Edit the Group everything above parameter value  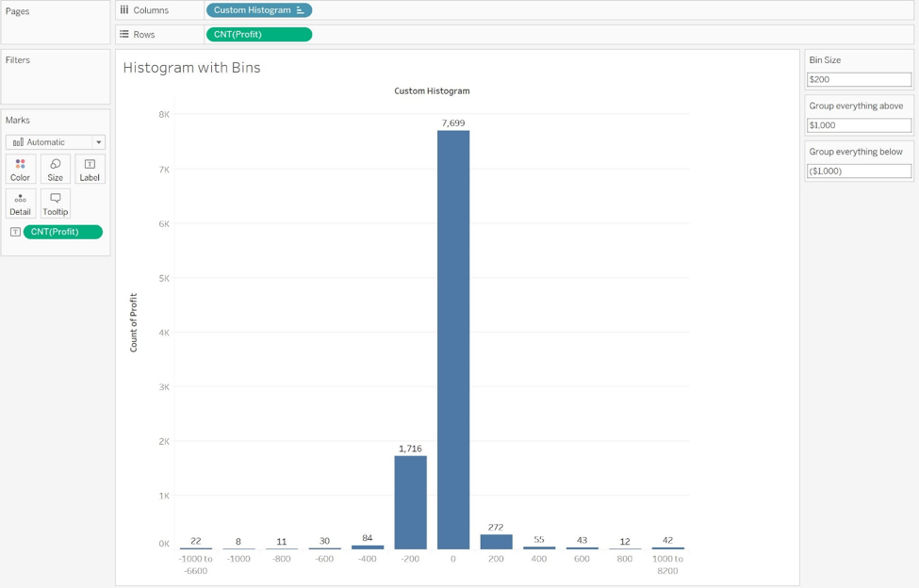point(859,124)
